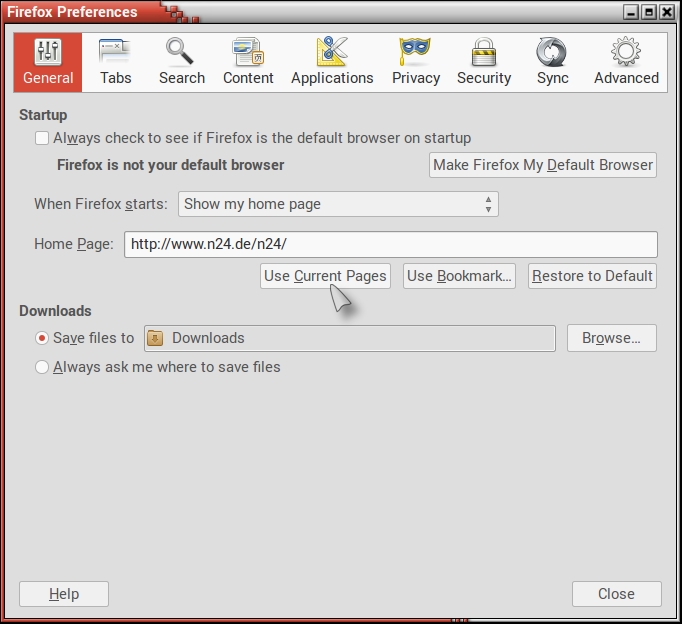The height and width of the screenshot is (624, 682).
Task: Maximize the Firefox Preferences window
Action: (649, 12)
